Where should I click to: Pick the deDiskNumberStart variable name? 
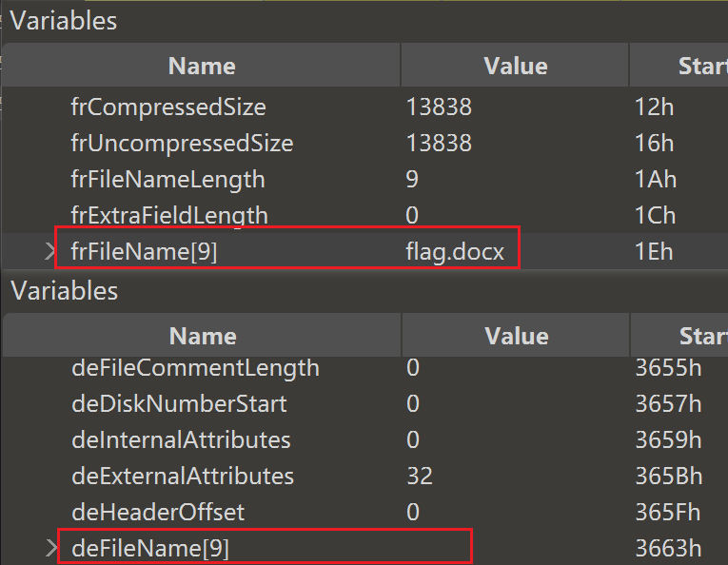click(179, 404)
